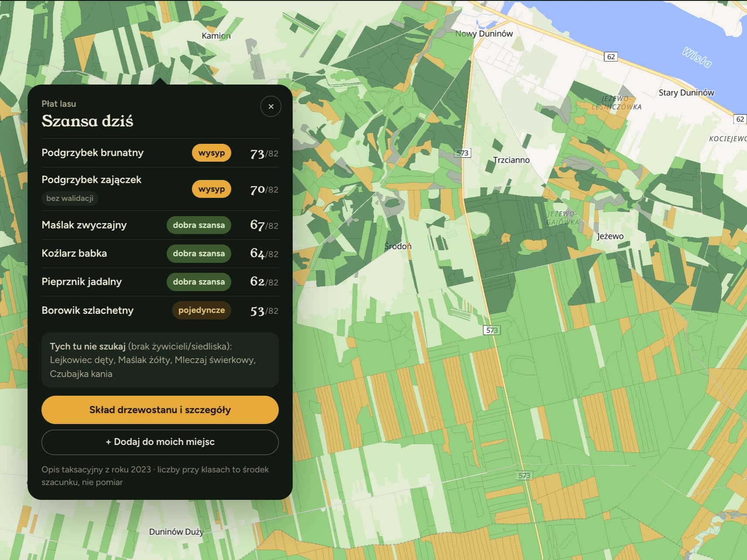
Task: Click dobra szansa badge for Koźlarz babka
Action: [199, 254]
